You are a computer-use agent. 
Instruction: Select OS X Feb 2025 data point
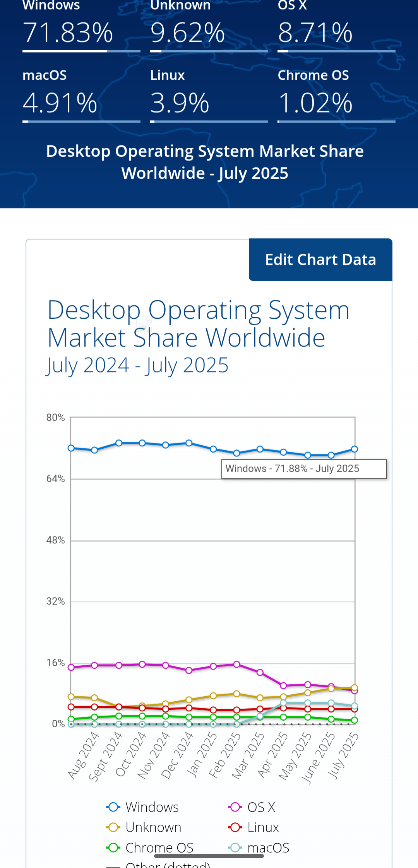(x=236, y=664)
